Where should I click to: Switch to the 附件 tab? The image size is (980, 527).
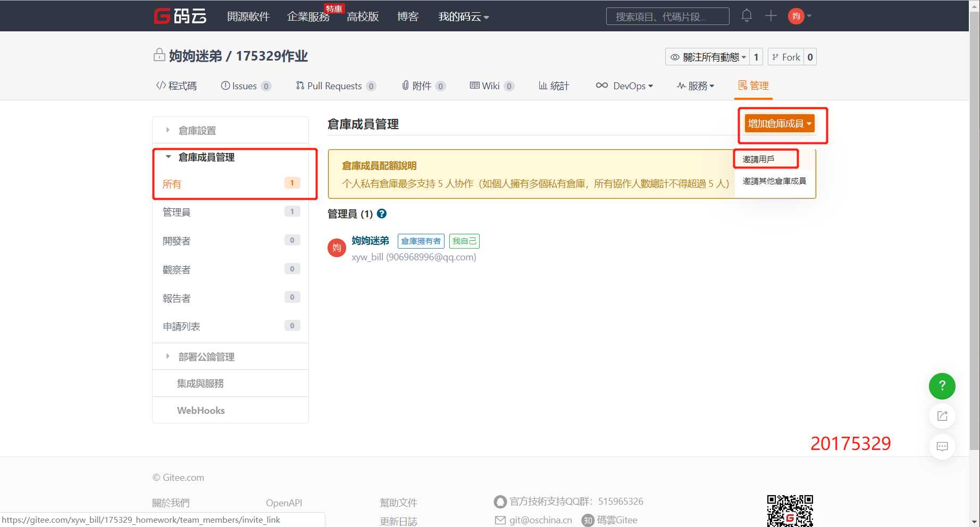(423, 86)
